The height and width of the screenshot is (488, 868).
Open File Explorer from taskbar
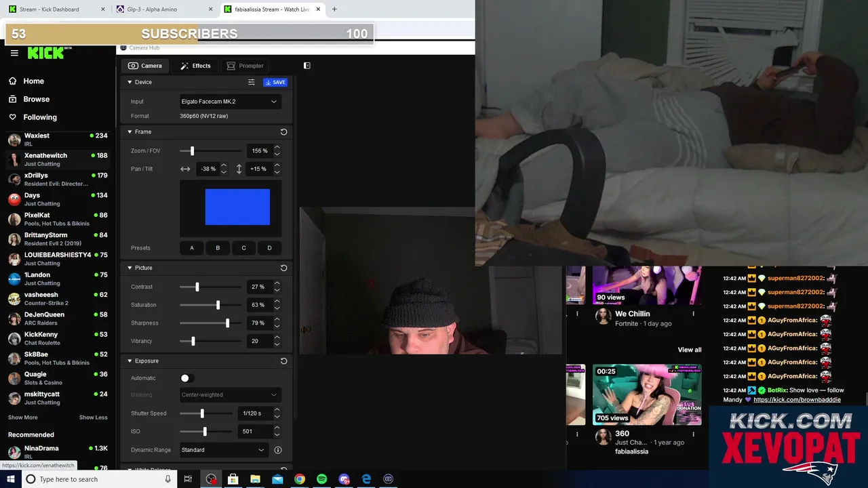[x=255, y=479]
